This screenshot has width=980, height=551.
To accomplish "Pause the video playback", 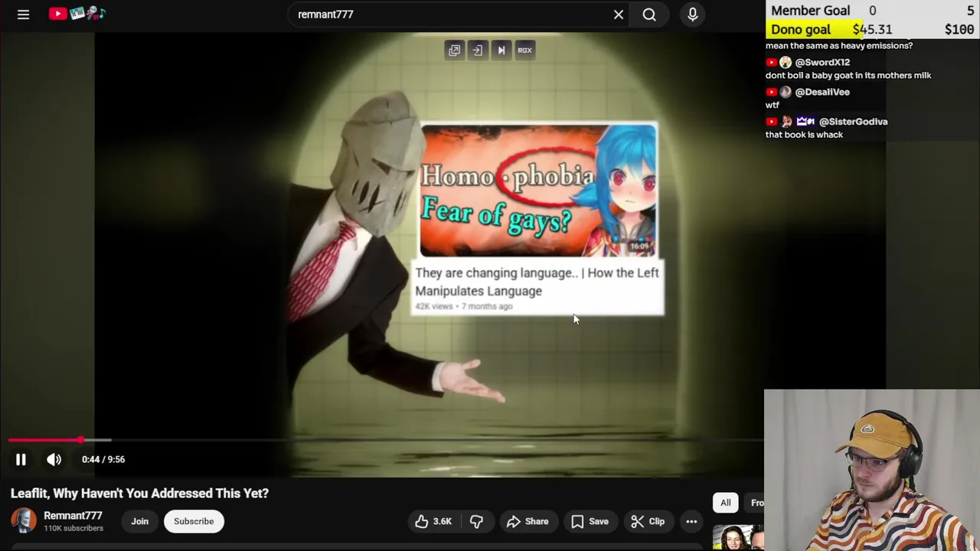I will point(21,459).
